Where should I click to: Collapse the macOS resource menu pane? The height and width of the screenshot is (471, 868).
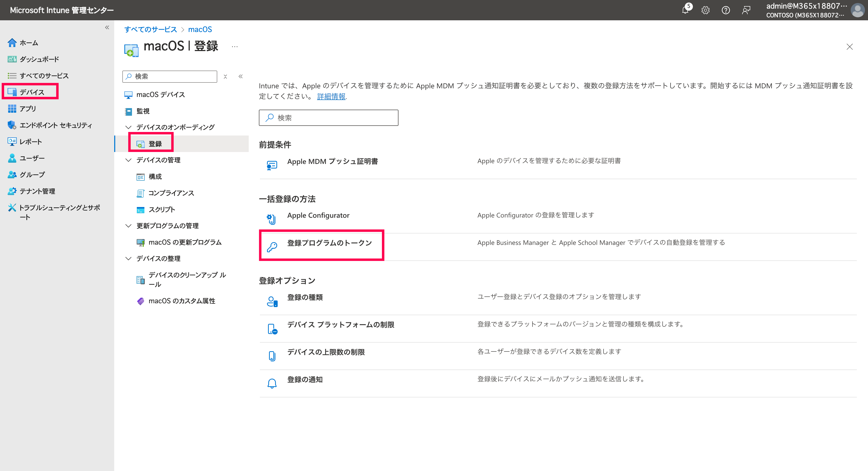(x=241, y=76)
